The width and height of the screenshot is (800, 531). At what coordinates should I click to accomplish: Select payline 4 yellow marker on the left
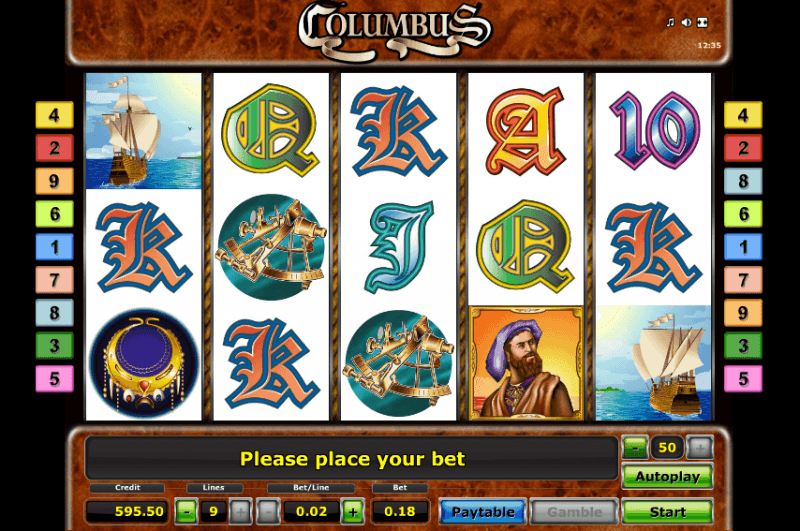55,115
